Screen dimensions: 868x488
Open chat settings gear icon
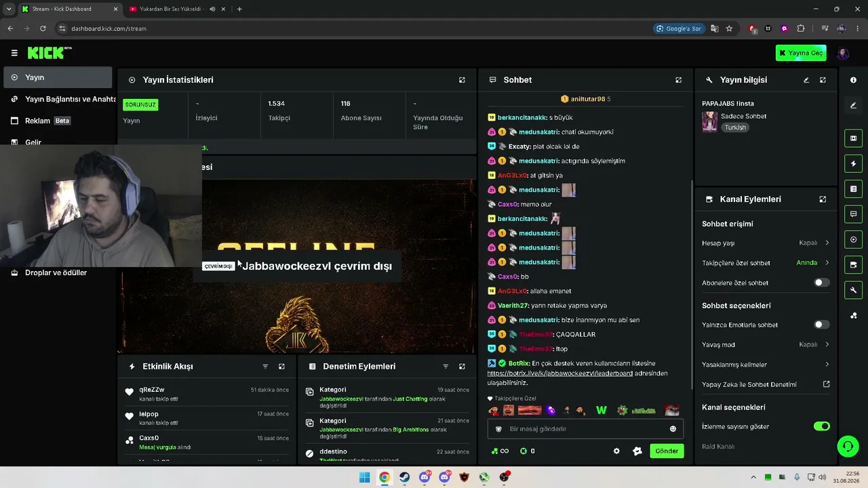(x=616, y=451)
